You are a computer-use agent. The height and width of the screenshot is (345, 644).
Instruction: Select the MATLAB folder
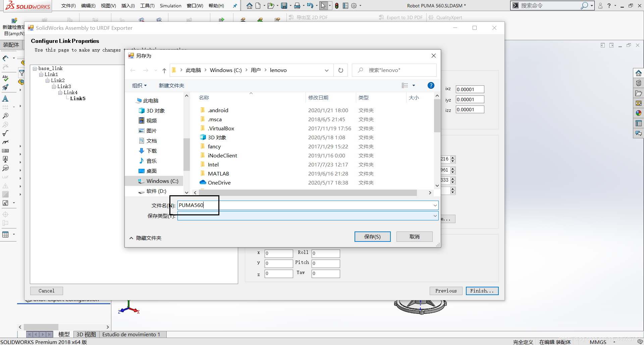[218, 174]
